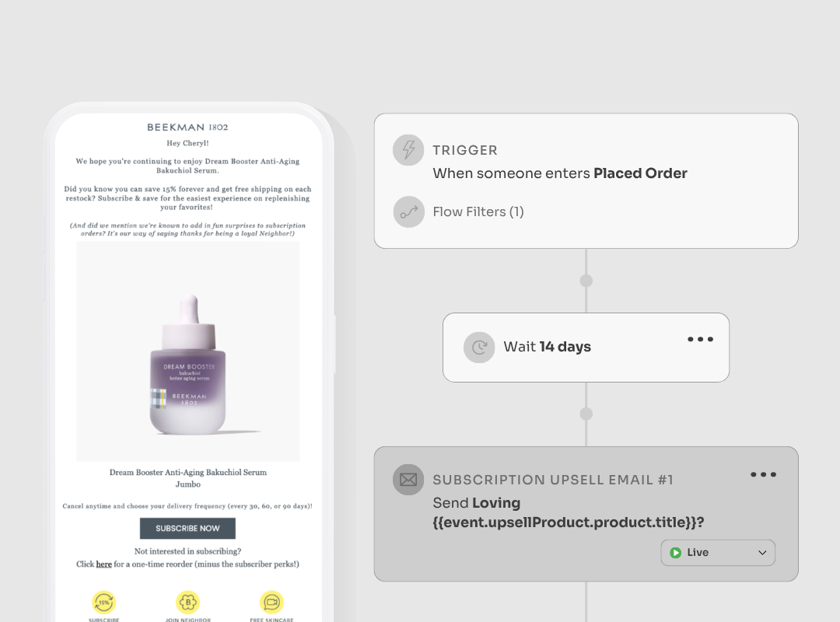The image size is (840, 622).
Task: Click the SUBSCRIBE NOW button
Action: 187,528
